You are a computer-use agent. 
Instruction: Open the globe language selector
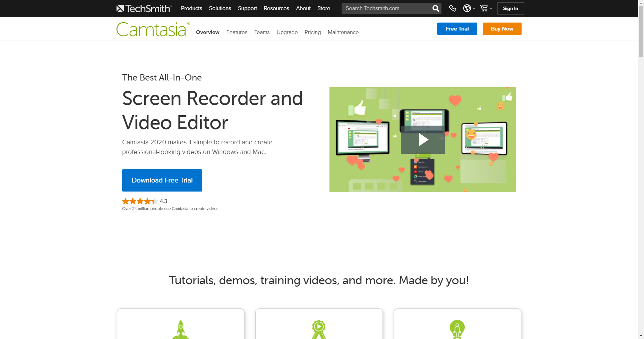point(469,8)
